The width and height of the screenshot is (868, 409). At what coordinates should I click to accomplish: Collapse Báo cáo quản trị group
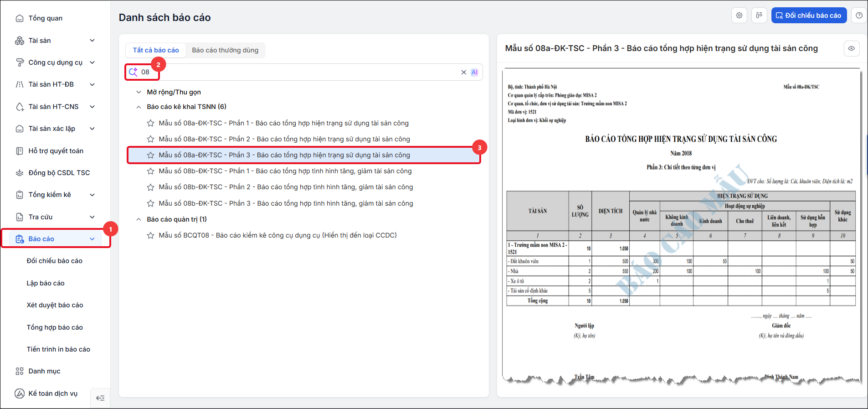(139, 219)
